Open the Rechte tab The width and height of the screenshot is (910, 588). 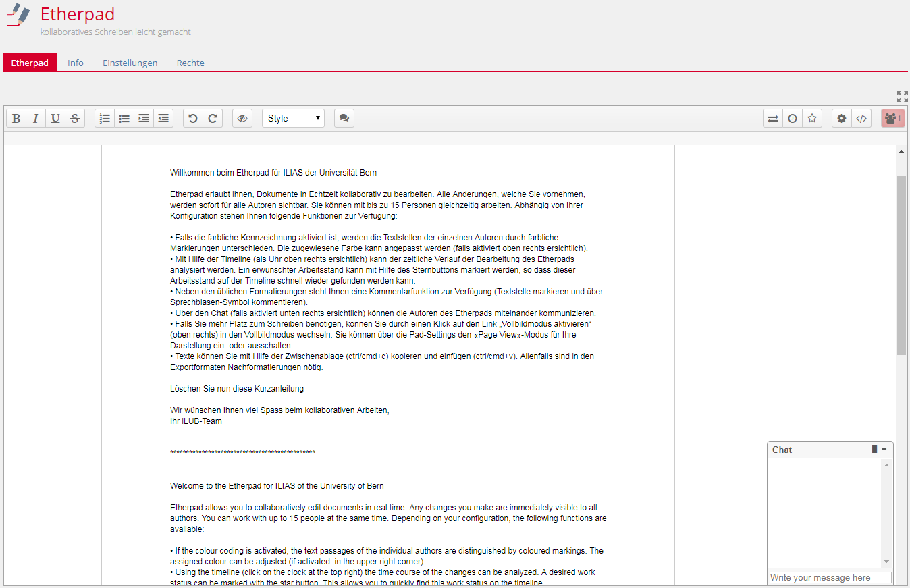point(190,63)
